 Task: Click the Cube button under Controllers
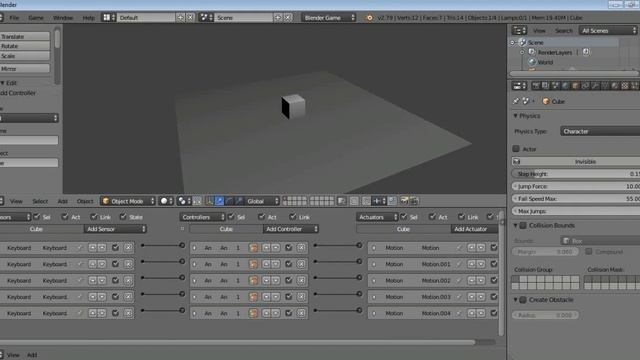226,229
